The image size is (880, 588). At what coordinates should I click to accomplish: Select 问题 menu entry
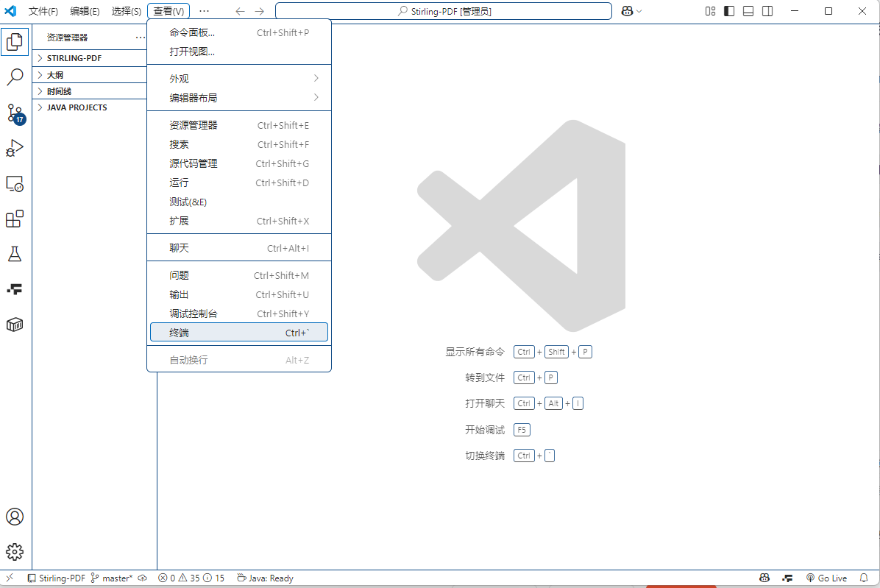coord(239,275)
